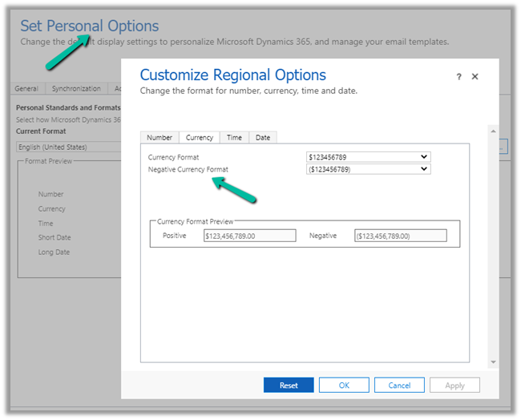Click the Positive currency preview field

pyautogui.click(x=249, y=236)
